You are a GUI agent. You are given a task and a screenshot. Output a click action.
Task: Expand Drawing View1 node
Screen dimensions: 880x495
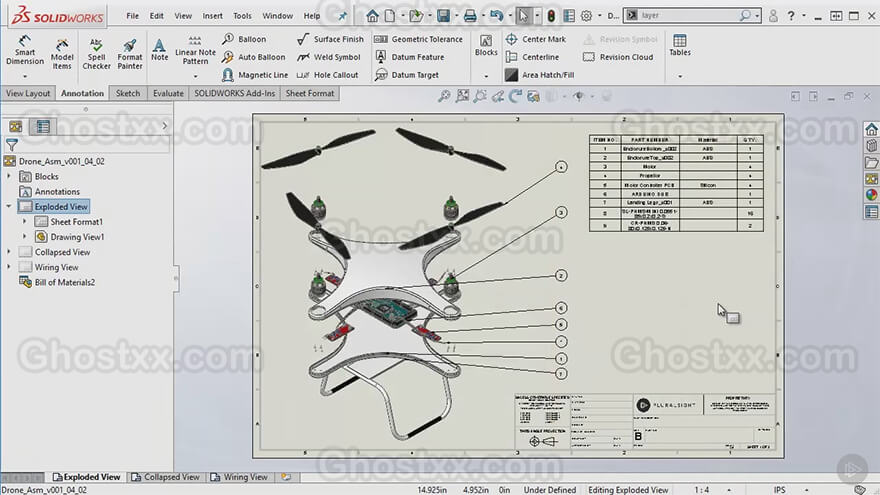pyautogui.click(x=25, y=237)
